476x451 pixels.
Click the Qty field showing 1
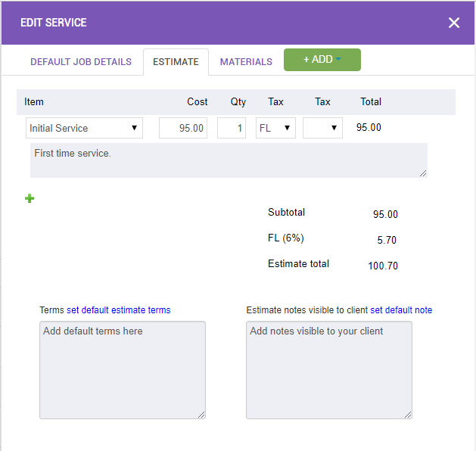tap(232, 128)
